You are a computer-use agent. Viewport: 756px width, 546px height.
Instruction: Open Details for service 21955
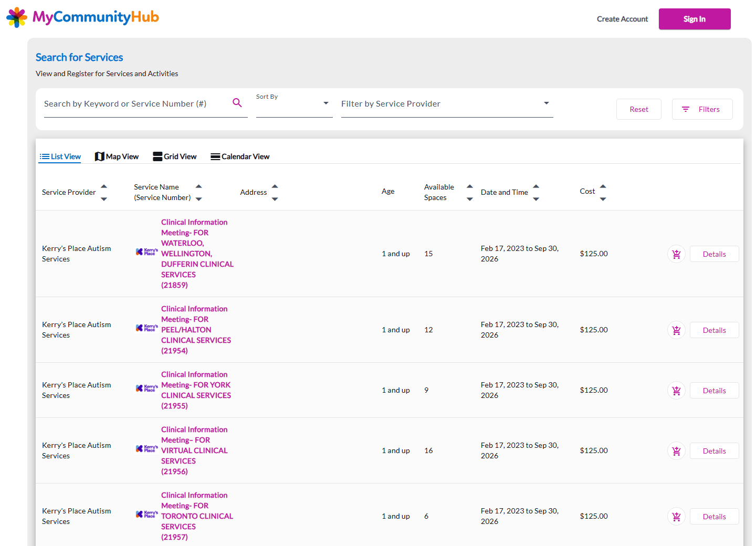(x=714, y=391)
